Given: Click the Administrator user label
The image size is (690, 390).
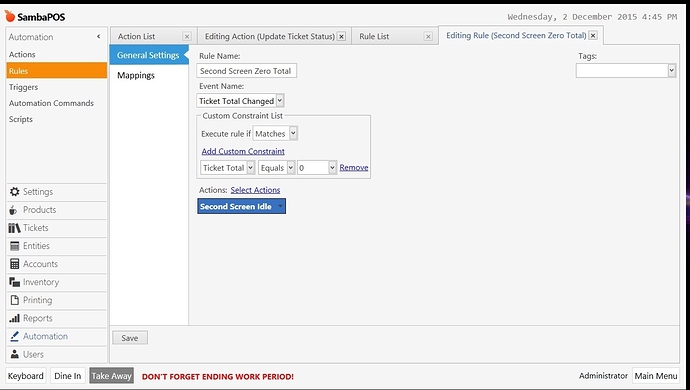Looking at the screenshot, I should pos(603,376).
